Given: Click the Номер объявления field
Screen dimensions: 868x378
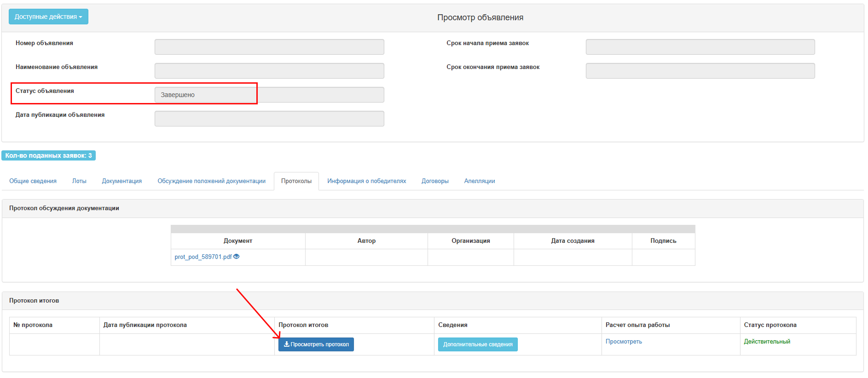Looking at the screenshot, I should click(x=269, y=47).
